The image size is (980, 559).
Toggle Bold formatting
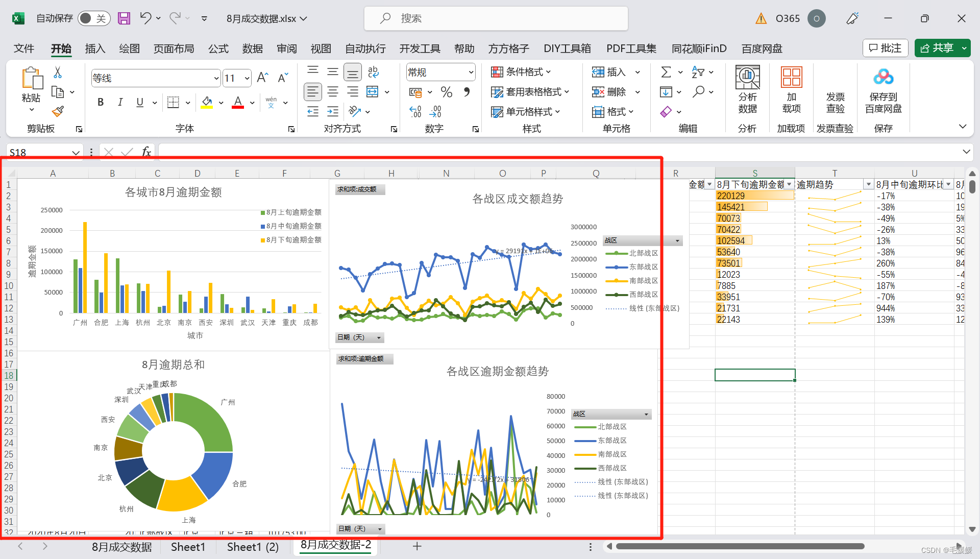(101, 102)
